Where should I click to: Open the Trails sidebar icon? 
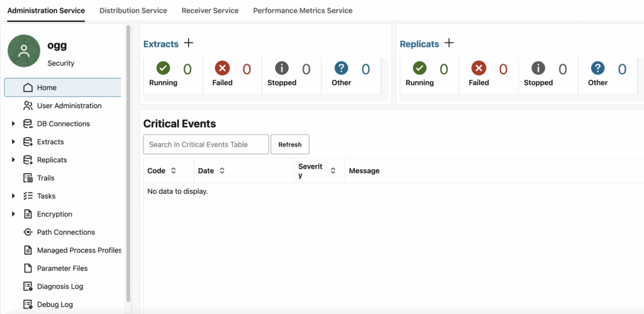point(28,178)
